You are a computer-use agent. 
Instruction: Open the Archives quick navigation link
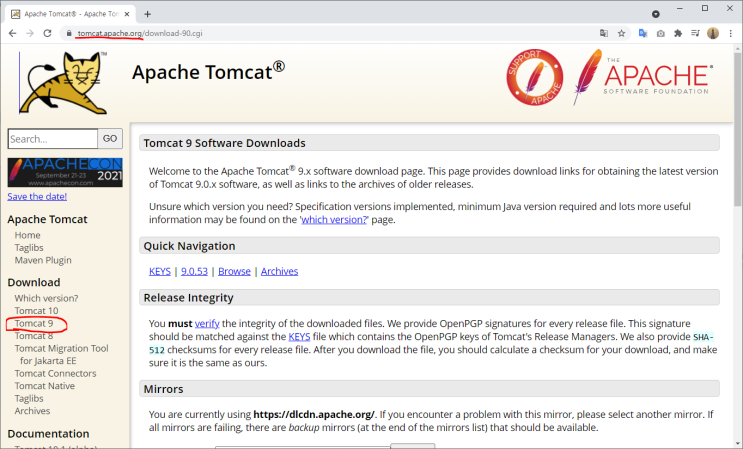point(280,271)
